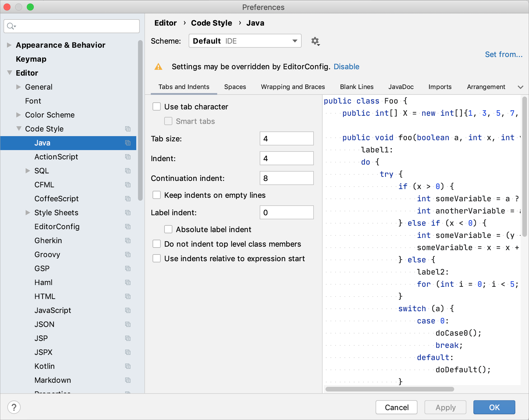The width and height of the screenshot is (529, 420).
Task: Click the scheme copy icon beside JavaScript
Action: pos(128,310)
